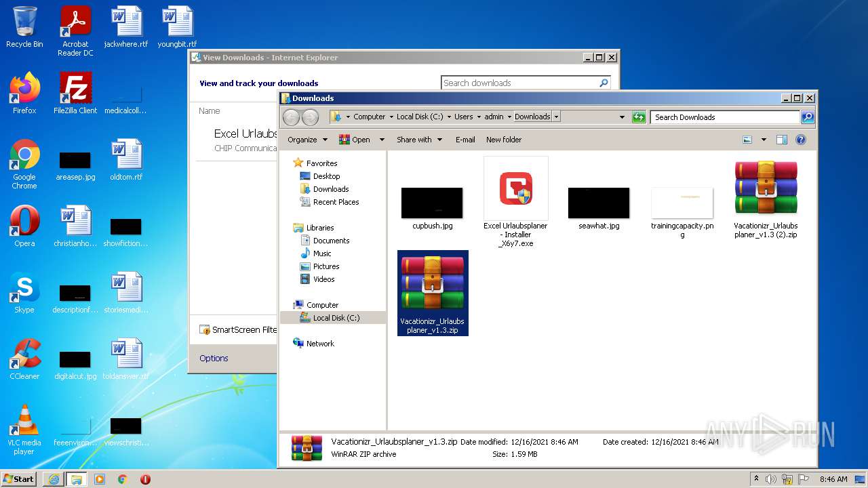This screenshot has height=488, width=868.
Task: Click New folder in explorer toolbar
Action: [x=504, y=140]
